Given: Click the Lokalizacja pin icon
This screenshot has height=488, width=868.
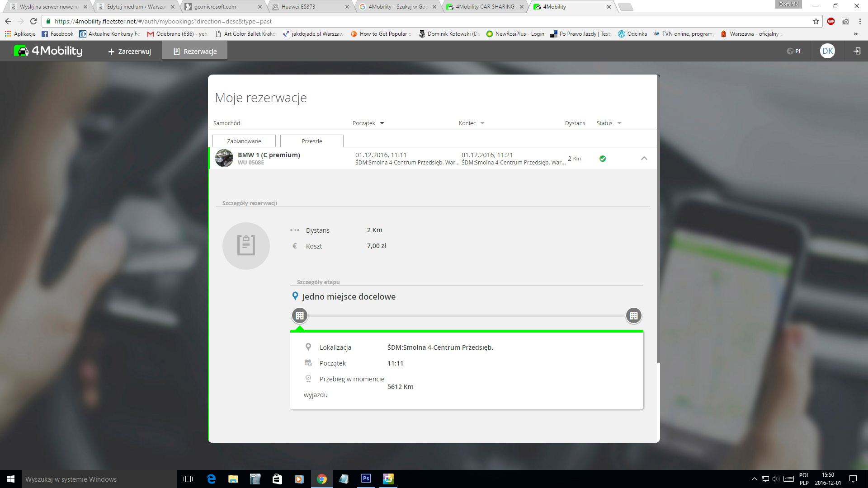Looking at the screenshot, I should pos(308,347).
